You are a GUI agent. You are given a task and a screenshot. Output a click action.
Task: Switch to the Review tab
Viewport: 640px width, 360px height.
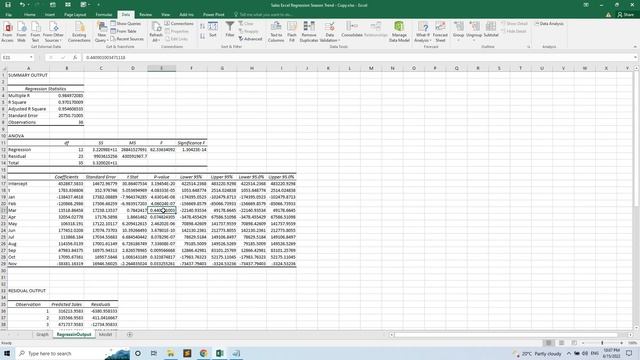[x=145, y=14]
